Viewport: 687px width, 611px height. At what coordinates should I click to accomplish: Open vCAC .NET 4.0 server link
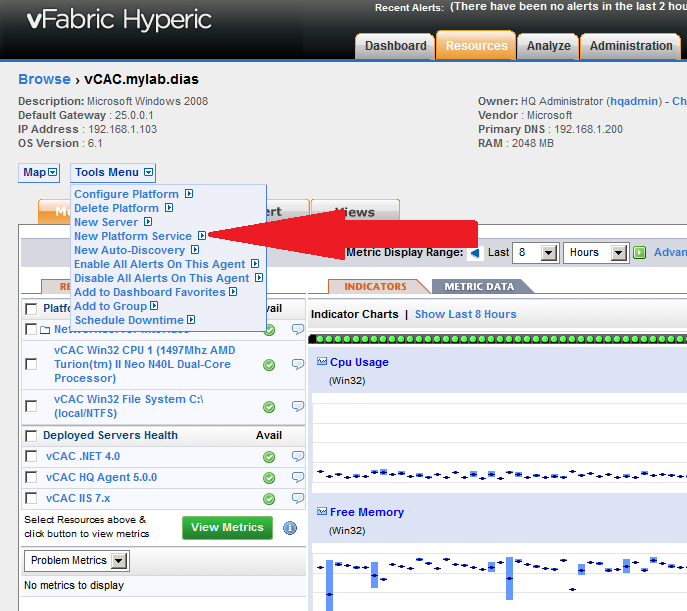pos(83,456)
